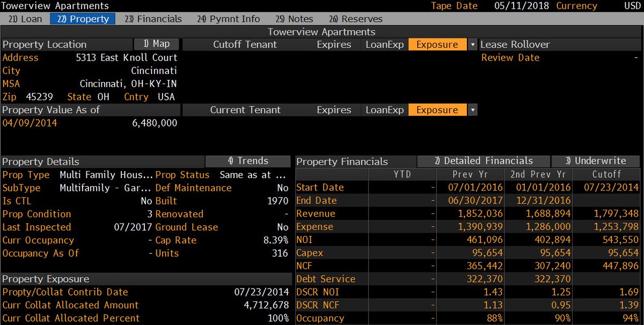Click the SubType value Multifamily - Gar...

(x=106, y=188)
